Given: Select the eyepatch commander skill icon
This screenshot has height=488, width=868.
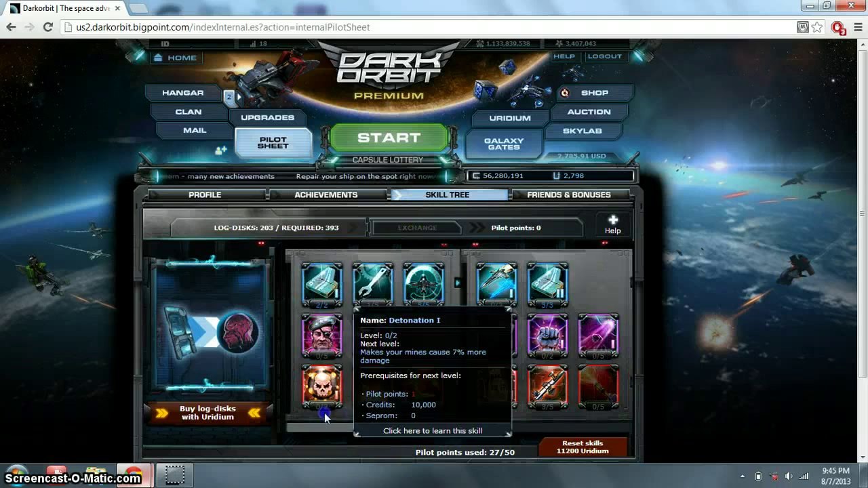Looking at the screenshot, I should point(322,335).
